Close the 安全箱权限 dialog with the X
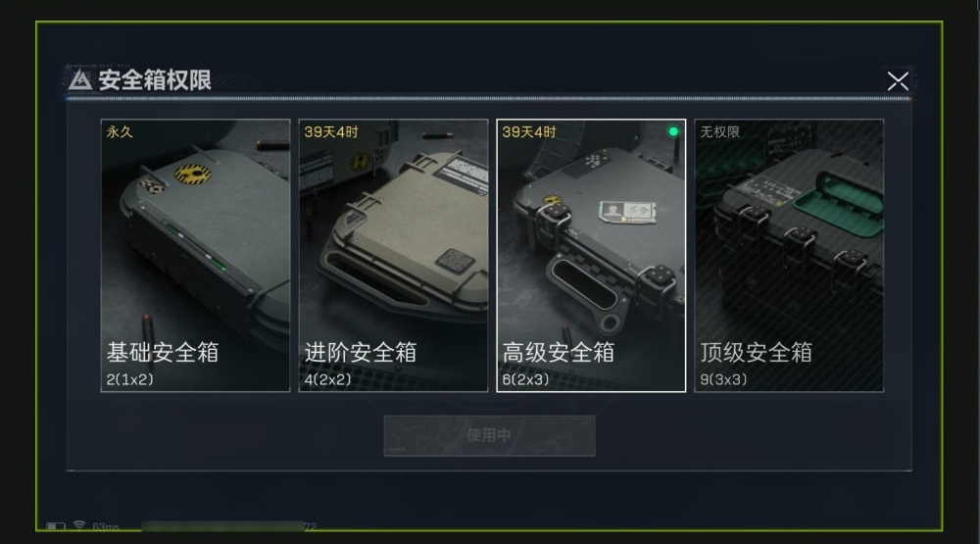Screen dimensions: 980x544 [x=898, y=80]
